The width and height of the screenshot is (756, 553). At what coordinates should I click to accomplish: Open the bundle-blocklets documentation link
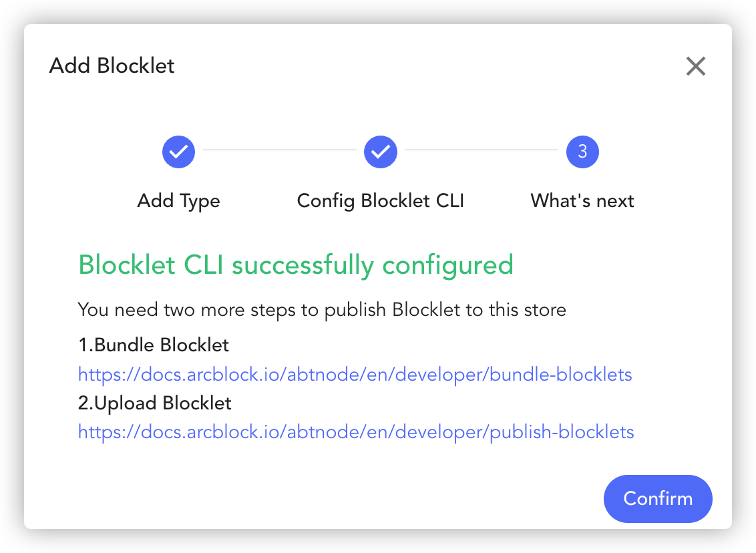point(355,374)
